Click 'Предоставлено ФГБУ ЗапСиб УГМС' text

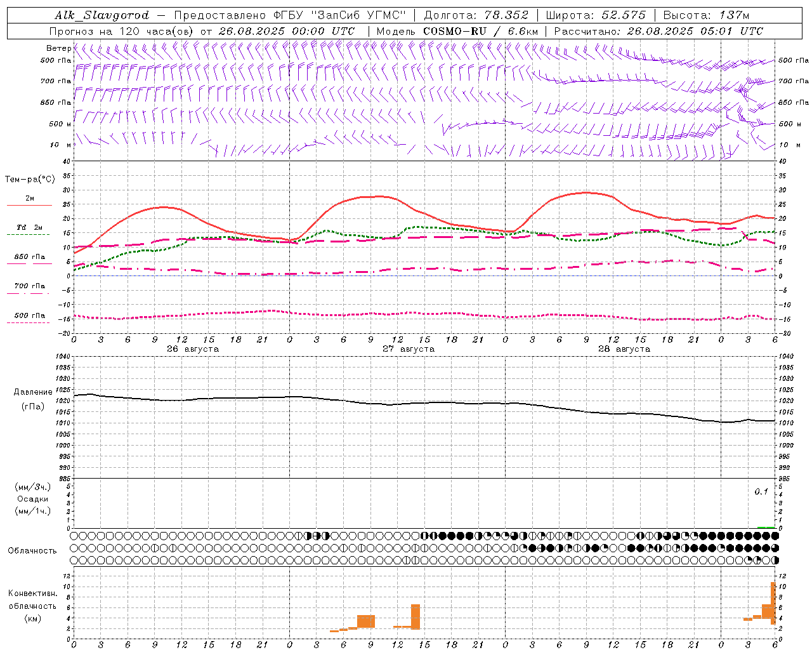tap(289, 15)
